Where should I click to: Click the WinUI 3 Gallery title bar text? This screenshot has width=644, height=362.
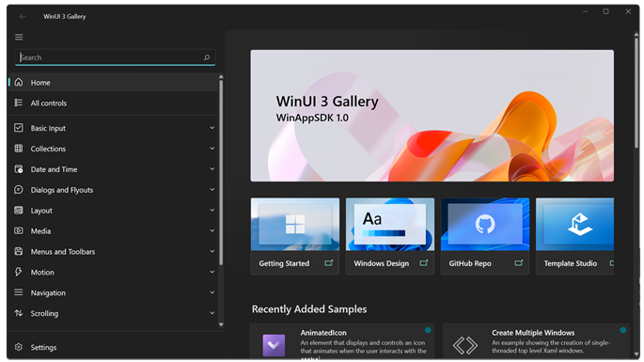(65, 16)
